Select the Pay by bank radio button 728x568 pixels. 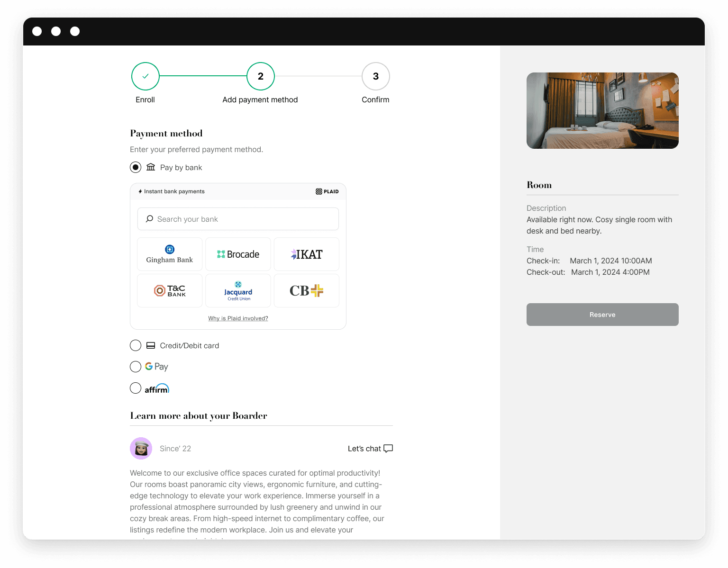click(x=136, y=167)
